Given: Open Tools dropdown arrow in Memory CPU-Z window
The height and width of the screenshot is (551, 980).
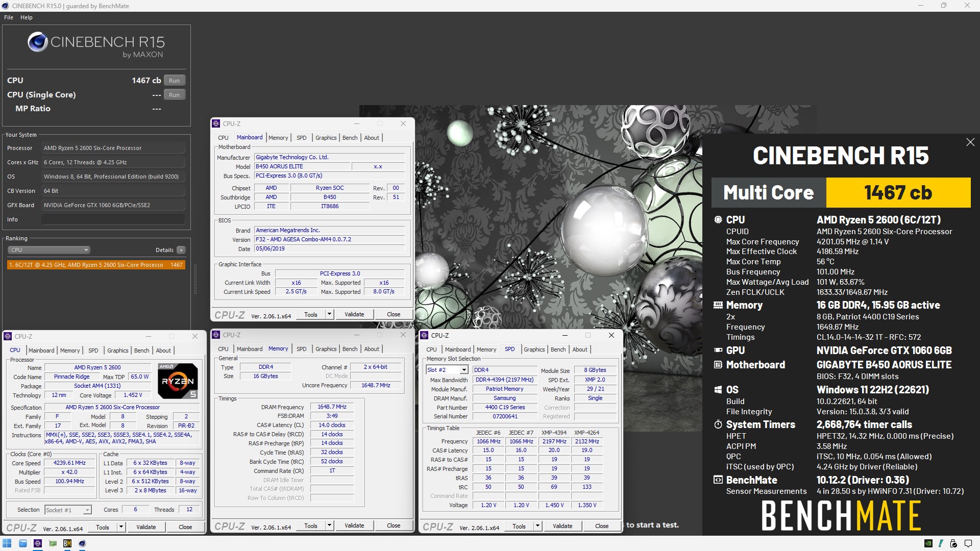Looking at the screenshot, I should tap(329, 525).
